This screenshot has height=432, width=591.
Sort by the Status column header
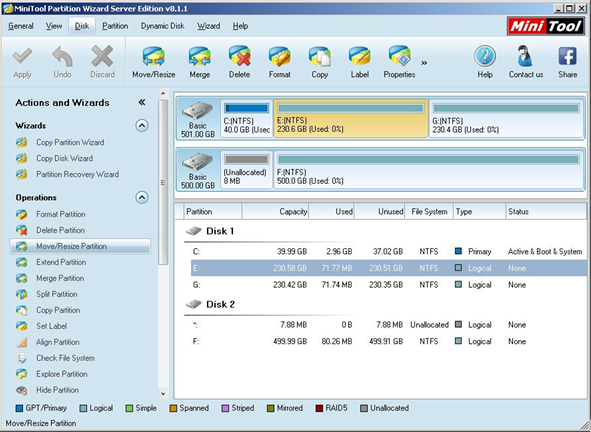tap(545, 211)
